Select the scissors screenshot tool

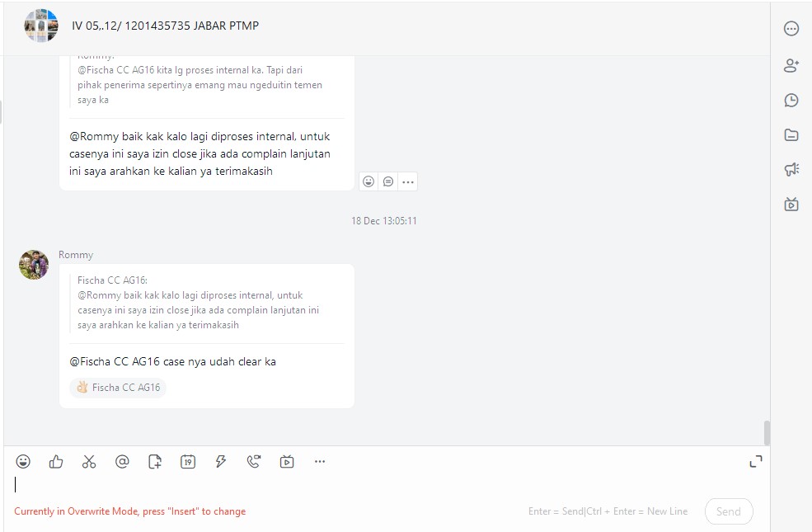tap(89, 462)
